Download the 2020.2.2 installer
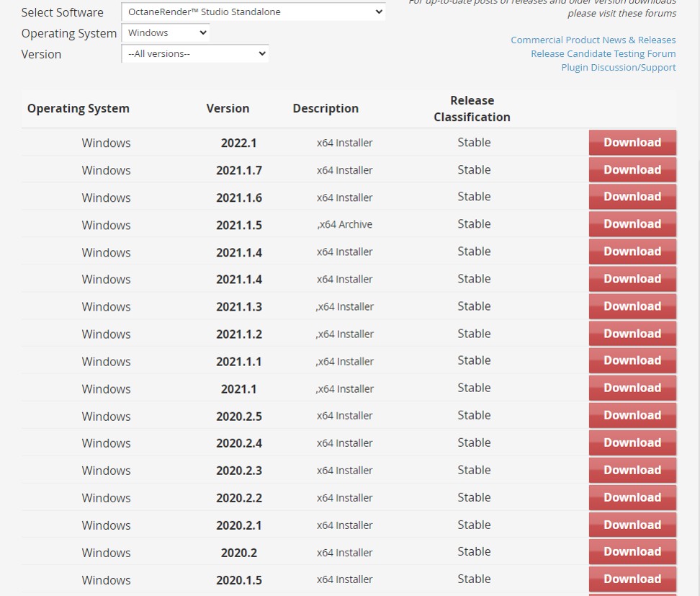Image resolution: width=700 pixels, height=596 pixels. click(x=632, y=497)
